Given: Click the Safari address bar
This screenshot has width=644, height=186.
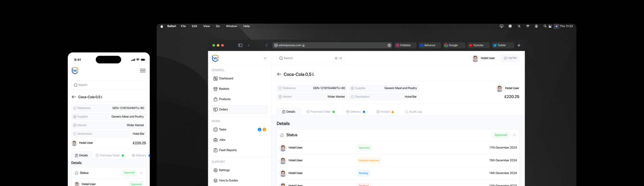Looking at the screenshot, I should [332, 45].
